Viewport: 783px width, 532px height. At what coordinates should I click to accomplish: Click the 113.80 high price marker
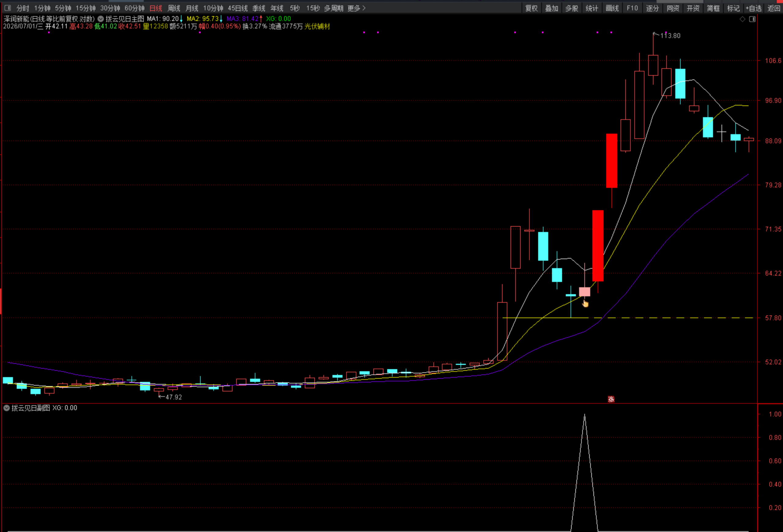pos(670,36)
